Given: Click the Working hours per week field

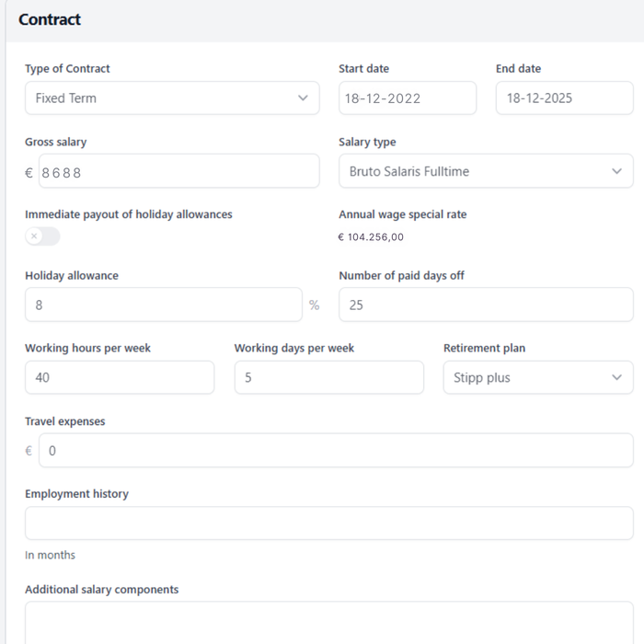Looking at the screenshot, I should point(120,377).
